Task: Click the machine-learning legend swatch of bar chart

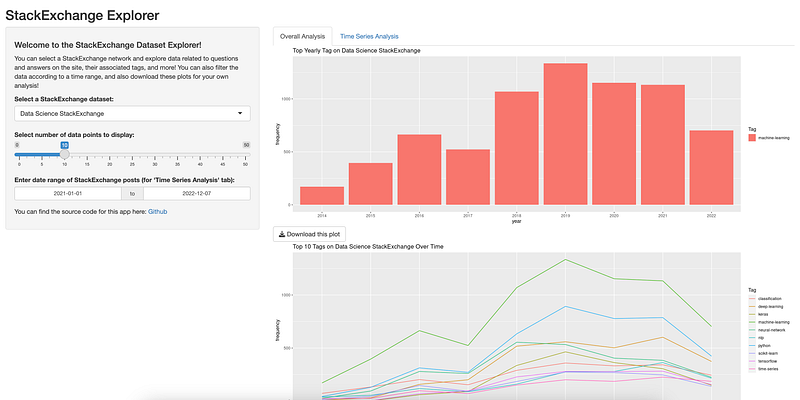Action: (753, 137)
